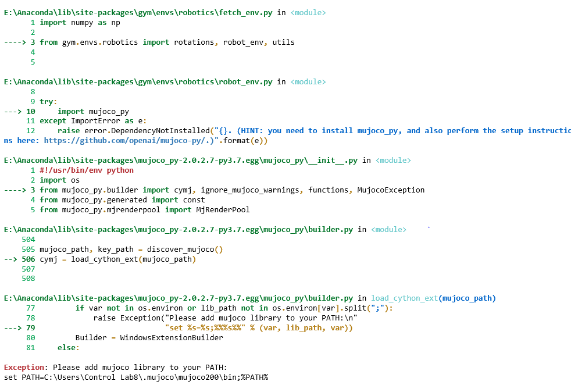Click the 'set PATH=' command text

[x=135, y=377]
